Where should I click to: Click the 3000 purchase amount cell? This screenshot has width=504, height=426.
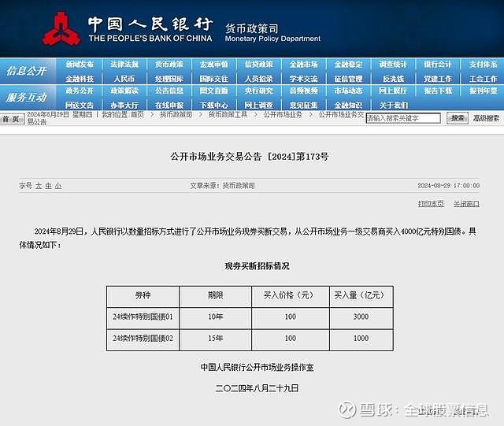(361, 317)
